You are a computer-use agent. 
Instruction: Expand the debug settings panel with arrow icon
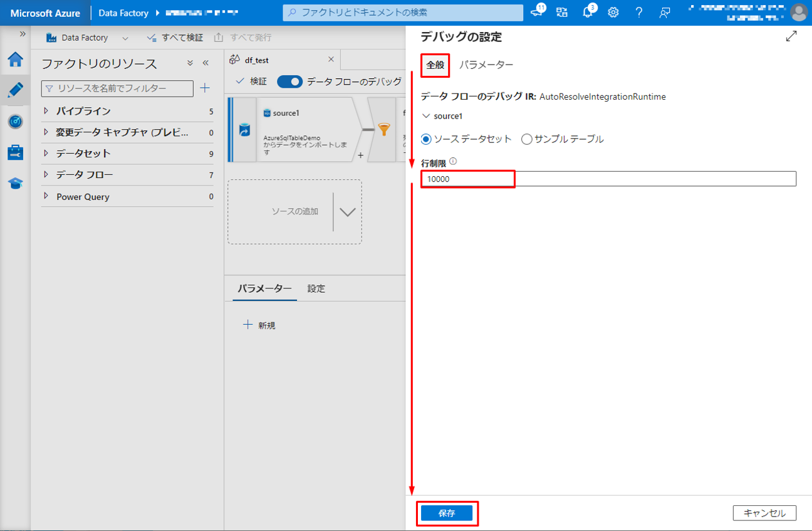[x=791, y=36]
